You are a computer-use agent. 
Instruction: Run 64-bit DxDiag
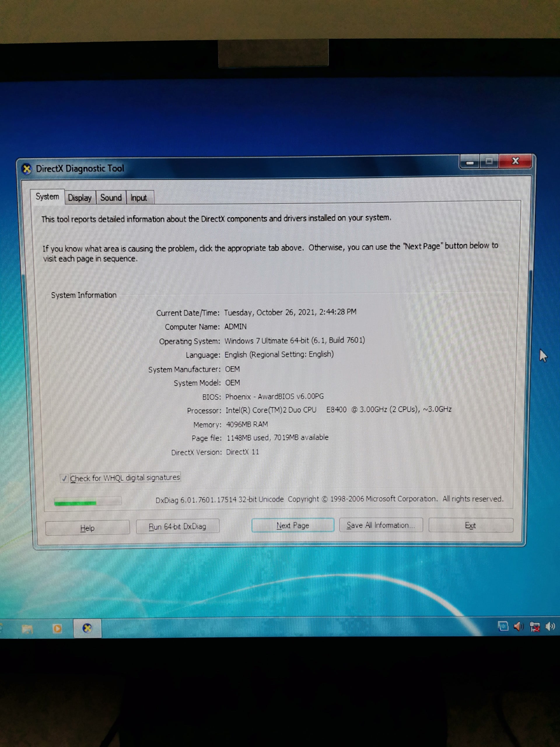point(178,526)
